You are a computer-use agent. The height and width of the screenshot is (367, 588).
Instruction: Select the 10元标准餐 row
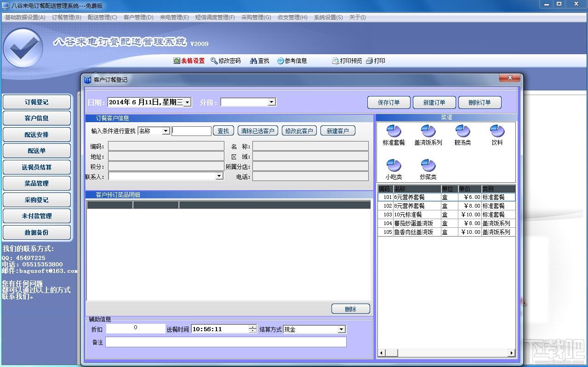coord(446,215)
